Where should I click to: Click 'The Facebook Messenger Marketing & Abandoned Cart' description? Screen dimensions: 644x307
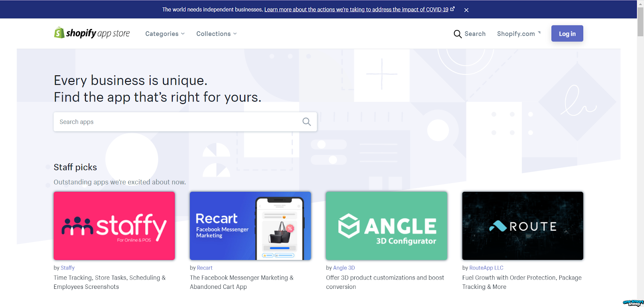coord(242,282)
